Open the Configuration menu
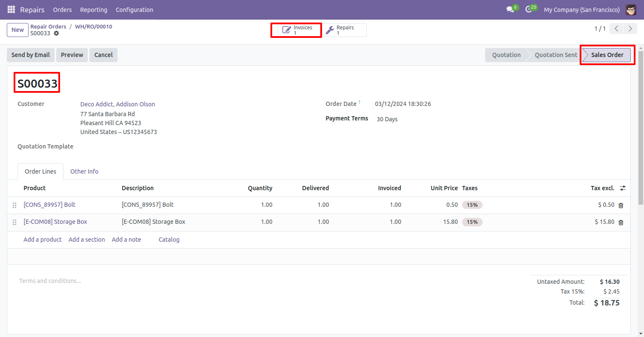Viewport: 644px width, 337px height. 134,9
